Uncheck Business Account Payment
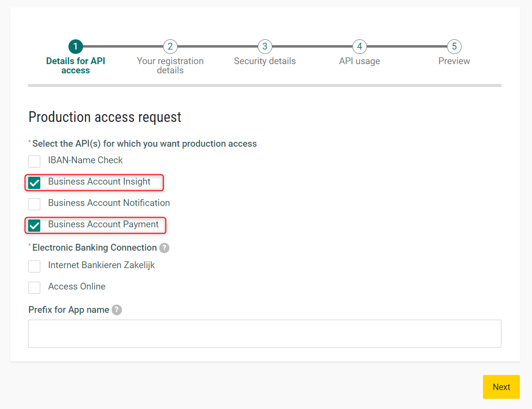Viewport: 532px width, 409px height. tap(34, 225)
